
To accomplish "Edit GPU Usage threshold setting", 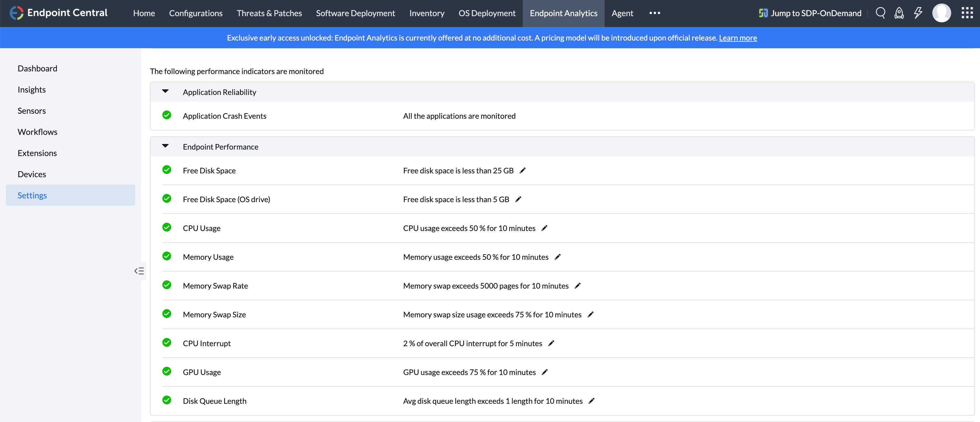I will point(545,372).
